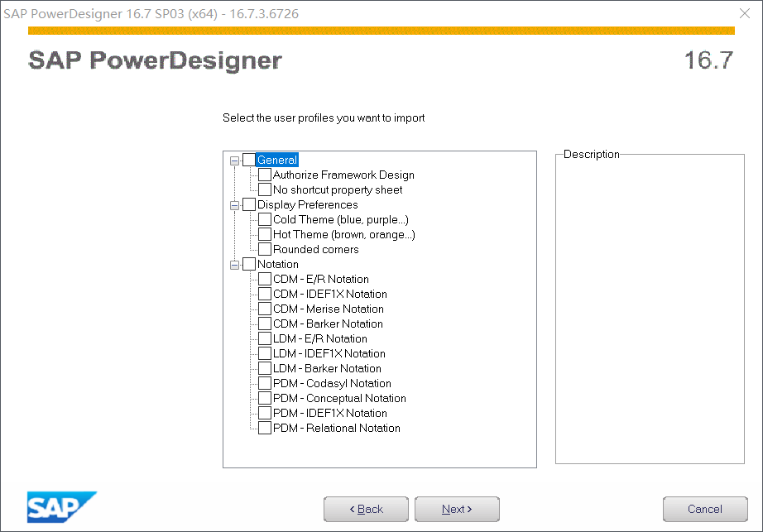Select LDM - Barker Notation text
The width and height of the screenshot is (763, 532).
(x=327, y=368)
